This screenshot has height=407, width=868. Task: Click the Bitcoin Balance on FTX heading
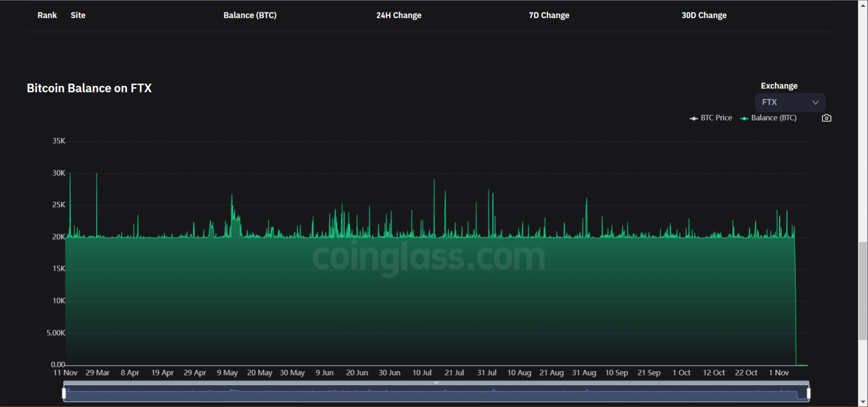89,88
